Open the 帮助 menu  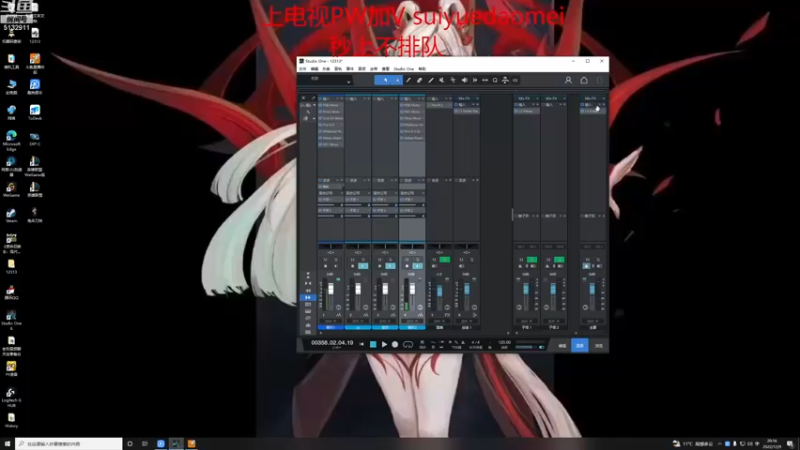coord(422,69)
